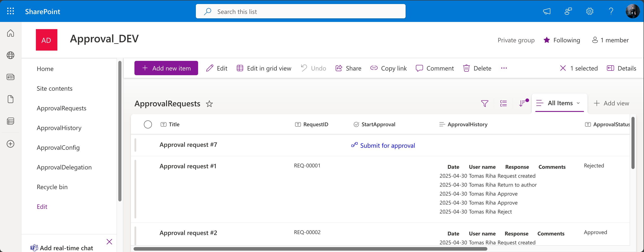
Task: Click the AD site logo tile
Action: tap(47, 40)
